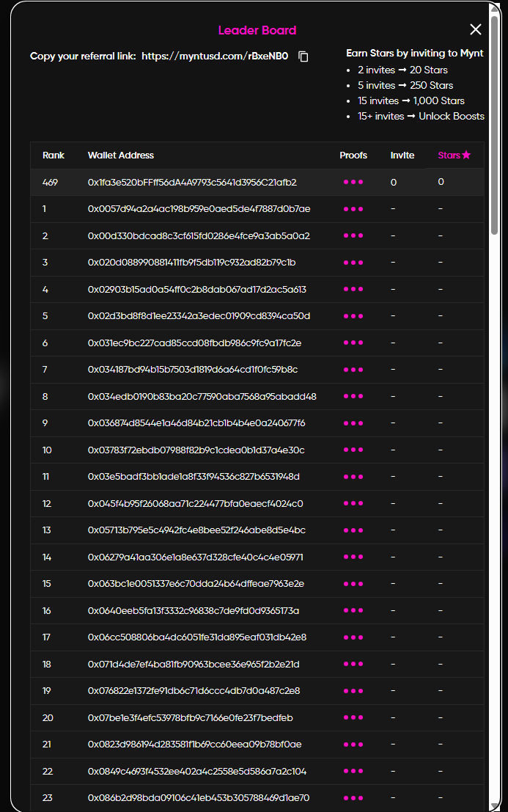
Task: Select wallet address 0x036874d8544e1a46d84b21cb1b4b4e0a240677f6
Action: coord(196,423)
